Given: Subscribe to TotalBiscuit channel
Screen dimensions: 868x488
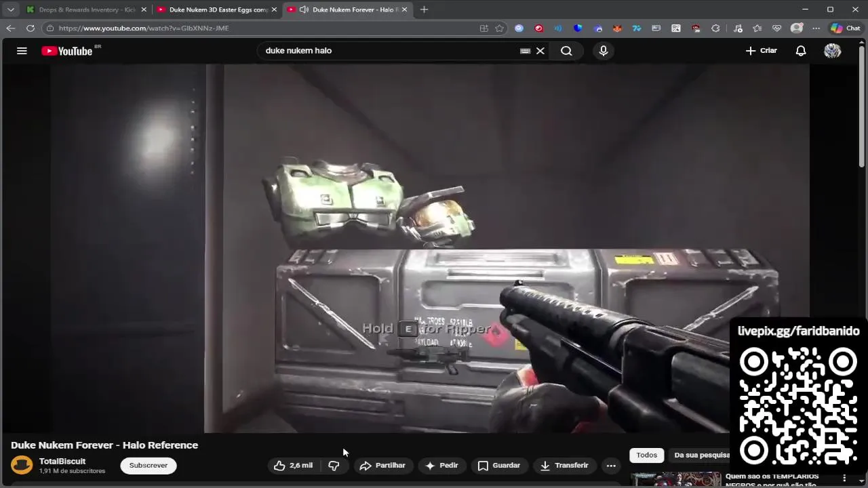Looking at the screenshot, I should click(149, 466).
